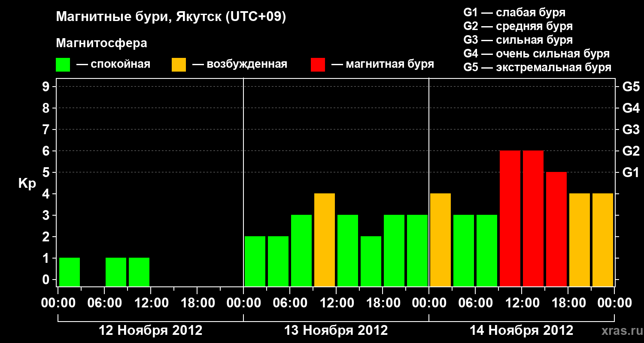Click the 09:00–12:00 green bar on 12 November
Screen dimensions: 644x343
point(139,272)
